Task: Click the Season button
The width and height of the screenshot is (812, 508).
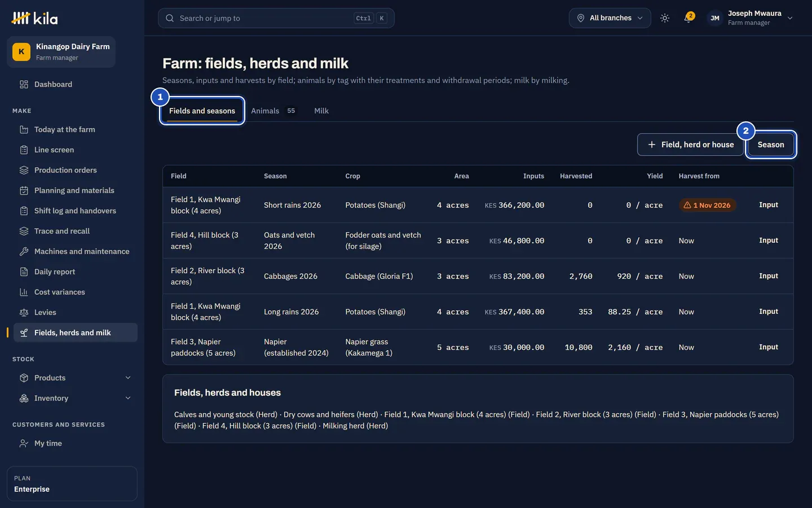Action: [x=771, y=145]
